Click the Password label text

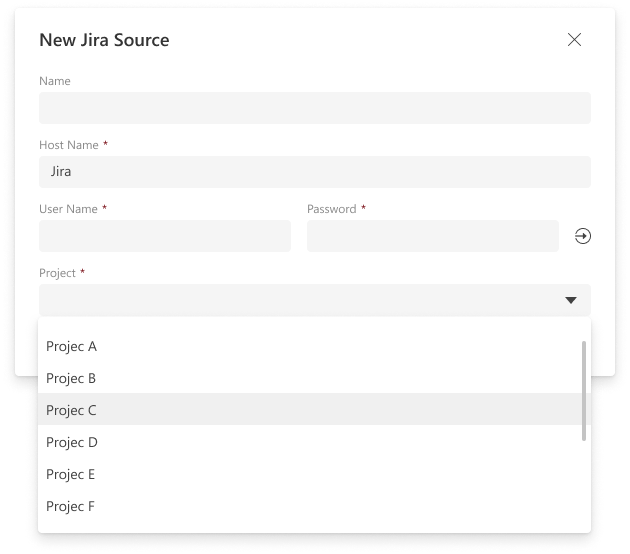(x=331, y=209)
